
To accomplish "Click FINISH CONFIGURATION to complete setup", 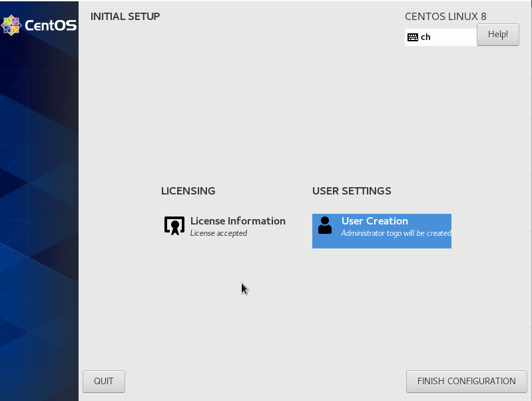I will (x=466, y=381).
